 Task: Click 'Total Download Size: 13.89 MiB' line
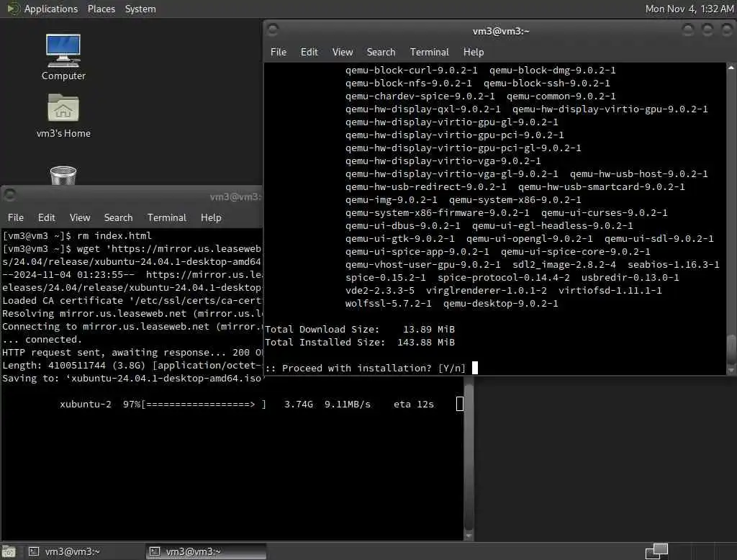(360, 329)
